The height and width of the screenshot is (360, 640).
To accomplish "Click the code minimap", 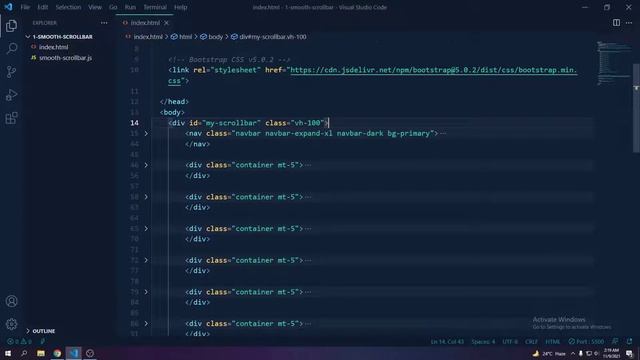I will [614, 63].
